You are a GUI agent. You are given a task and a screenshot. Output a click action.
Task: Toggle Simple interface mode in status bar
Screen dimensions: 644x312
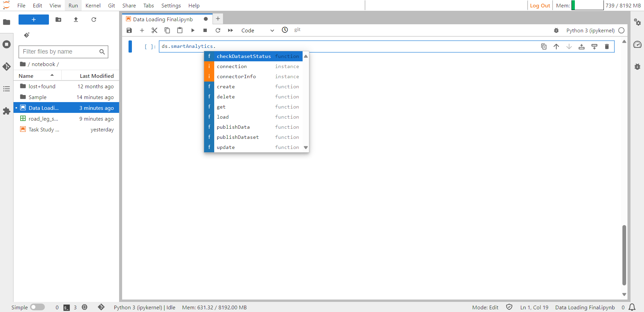37,307
